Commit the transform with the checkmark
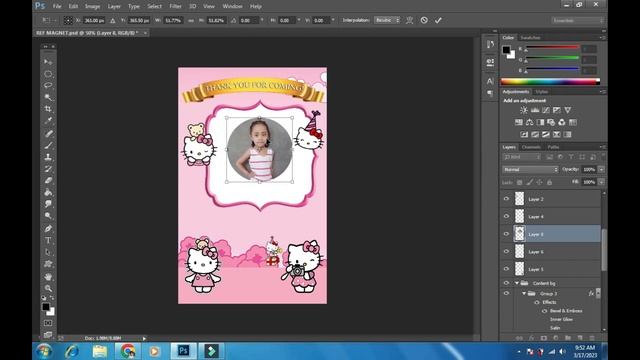 point(438,20)
